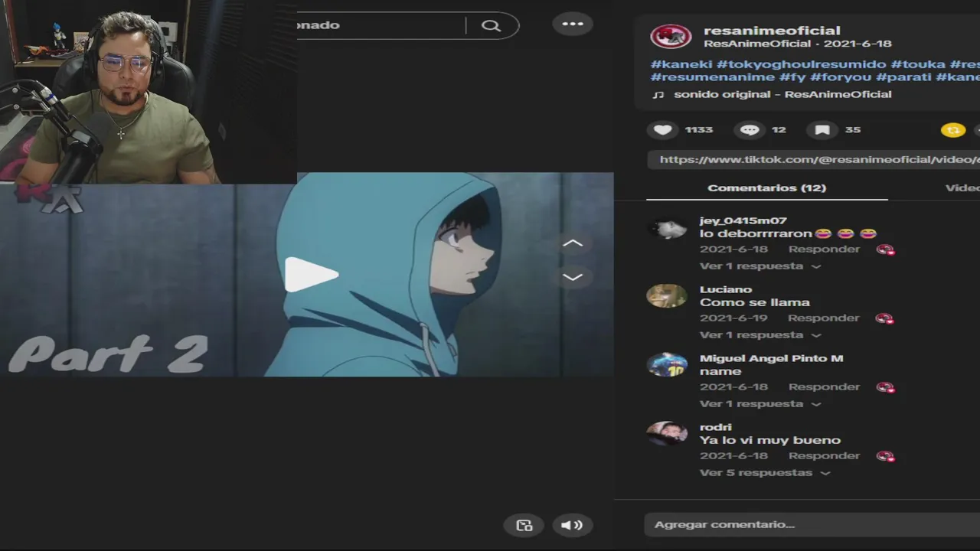Image resolution: width=980 pixels, height=551 pixels.
Task: Play the paused anime video
Action: pyautogui.click(x=311, y=275)
